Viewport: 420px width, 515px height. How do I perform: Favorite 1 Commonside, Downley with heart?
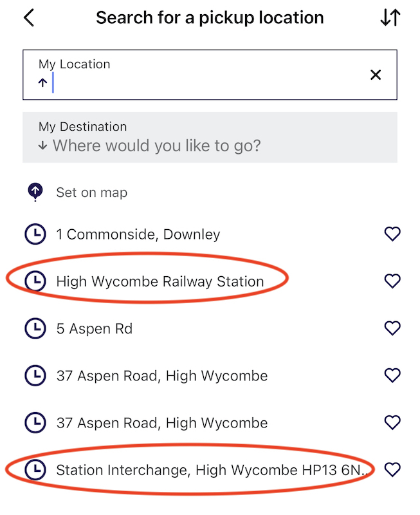[x=392, y=234]
